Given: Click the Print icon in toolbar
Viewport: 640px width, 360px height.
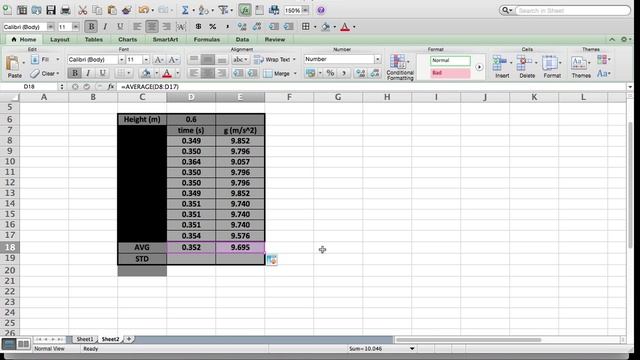Looking at the screenshot, I should (65, 10).
